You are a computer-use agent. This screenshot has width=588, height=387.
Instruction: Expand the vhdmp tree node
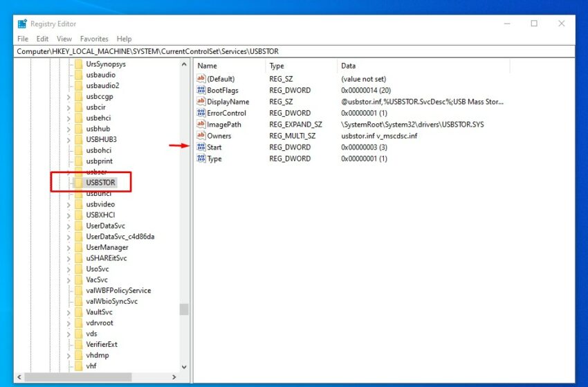pyautogui.click(x=68, y=355)
